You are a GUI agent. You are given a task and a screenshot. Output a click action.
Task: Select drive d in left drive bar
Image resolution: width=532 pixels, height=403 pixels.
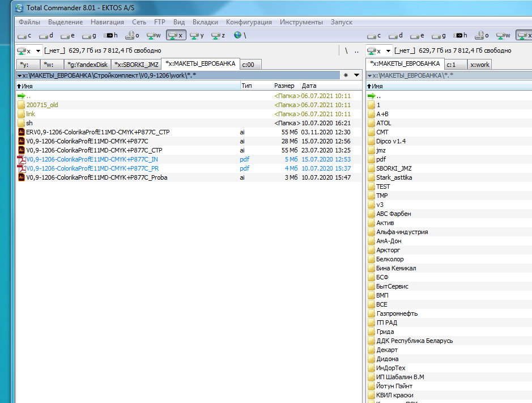point(46,35)
